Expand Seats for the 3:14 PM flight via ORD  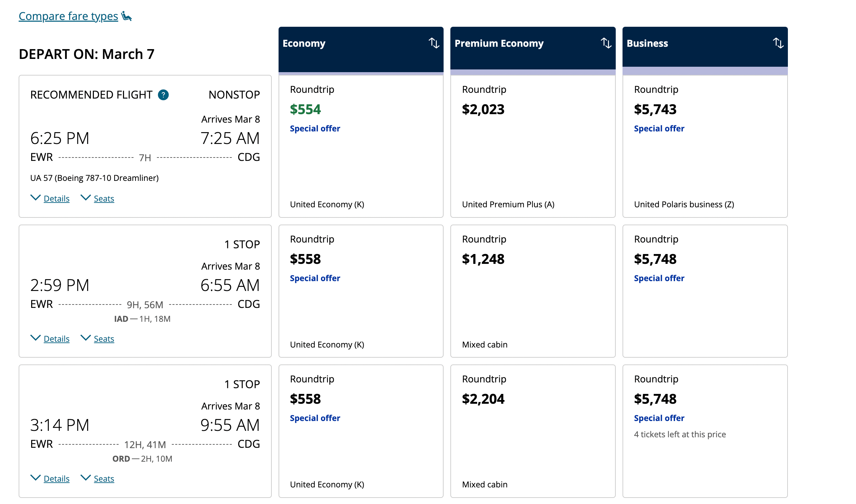coord(104,479)
